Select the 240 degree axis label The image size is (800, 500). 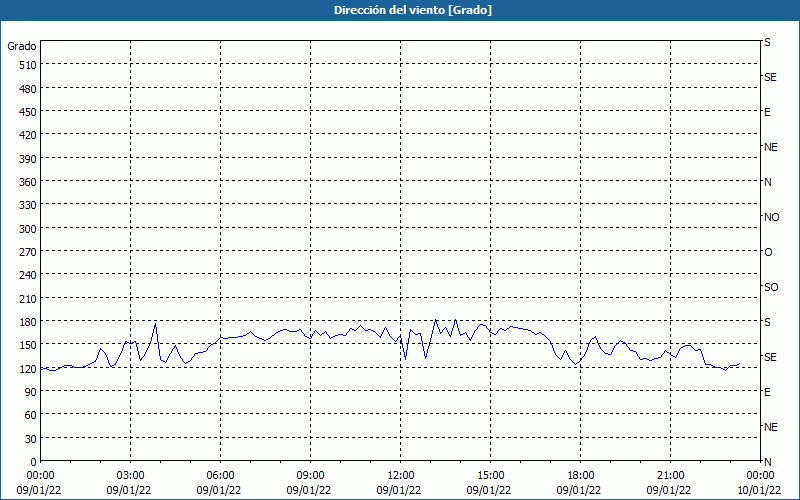(x=28, y=276)
